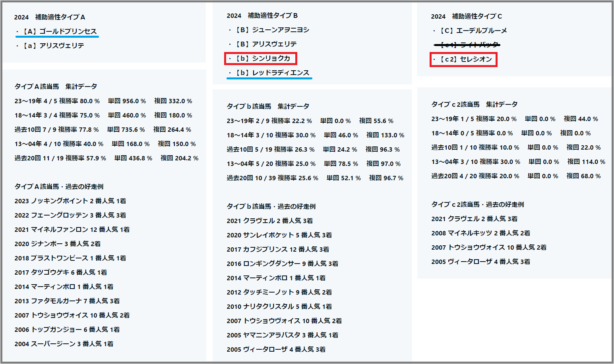This screenshot has height=364, width=614.
Task: Click the value 単回 436.8 %
Action: pos(133,158)
